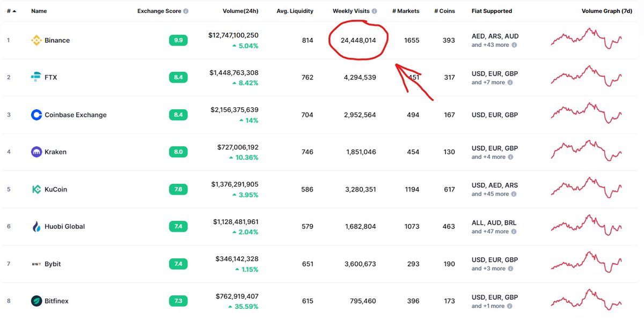Click info icon beside KuCoin's +45 more
This screenshot has width=644, height=319.
point(514,194)
